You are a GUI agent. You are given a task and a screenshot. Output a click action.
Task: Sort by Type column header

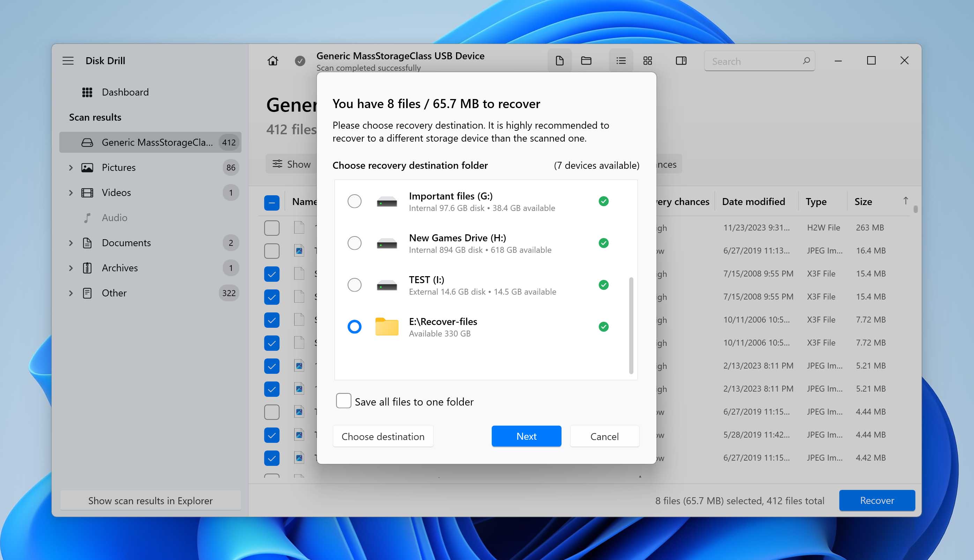pos(816,202)
